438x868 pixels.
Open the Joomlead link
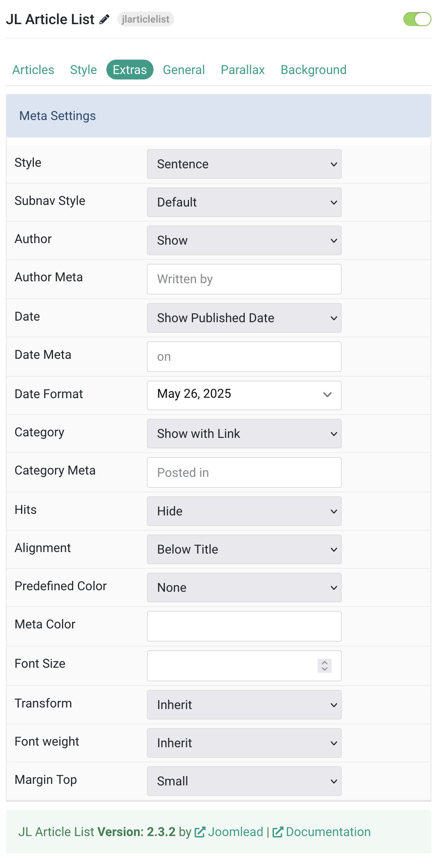[x=235, y=832]
